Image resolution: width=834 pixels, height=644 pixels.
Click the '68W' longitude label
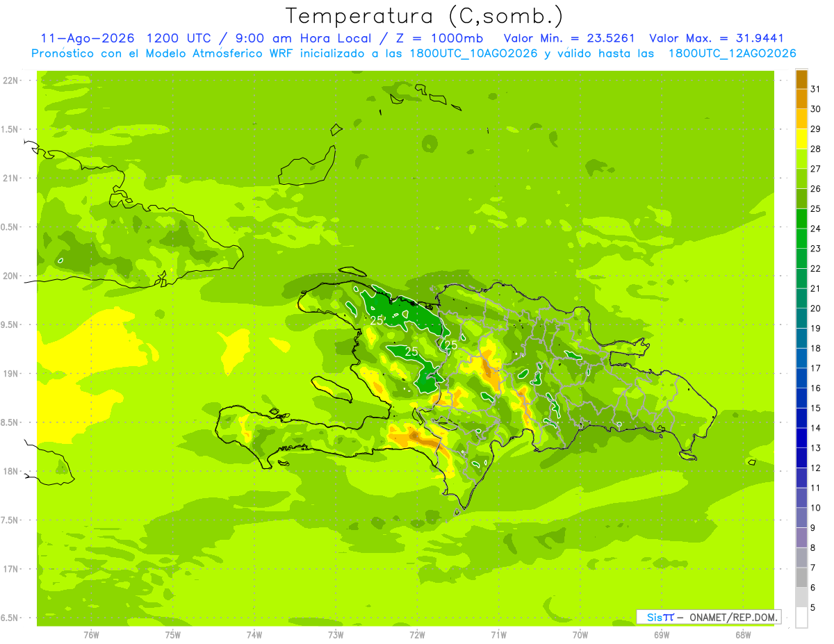coord(743,635)
